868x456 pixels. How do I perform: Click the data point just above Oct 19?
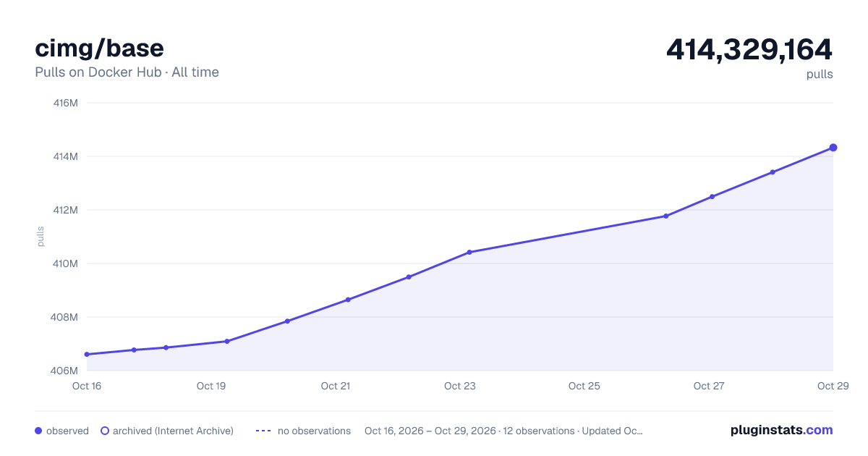[226, 342]
